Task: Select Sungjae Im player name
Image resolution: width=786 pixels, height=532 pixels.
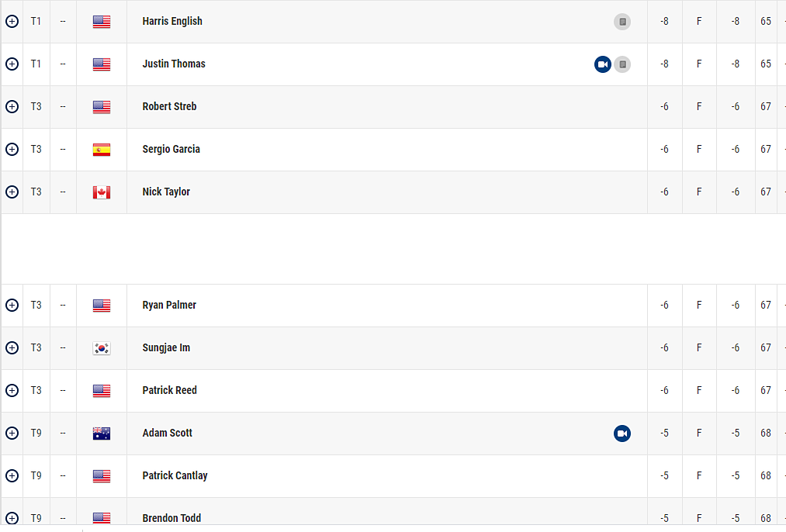Action: 166,348
